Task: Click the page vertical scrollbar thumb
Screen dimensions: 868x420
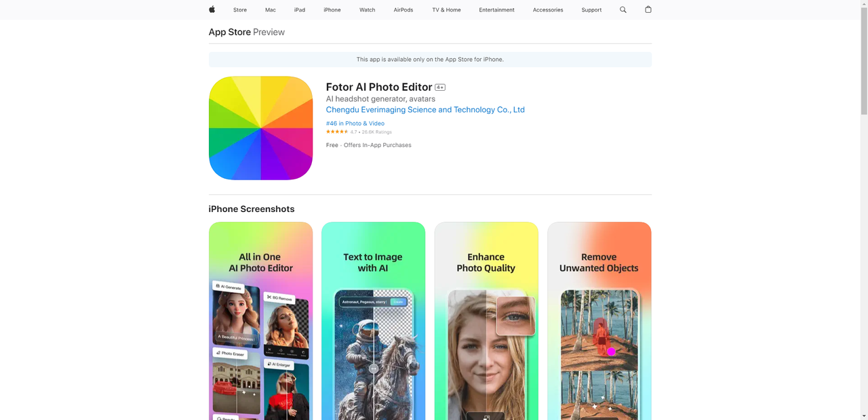Action: coord(863,61)
